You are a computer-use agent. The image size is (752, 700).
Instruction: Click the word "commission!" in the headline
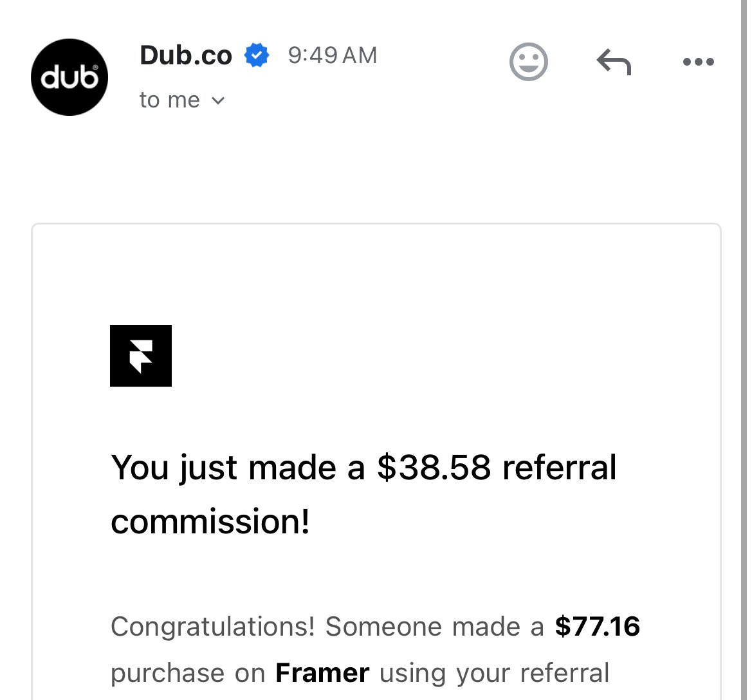pyautogui.click(x=210, y=522)
